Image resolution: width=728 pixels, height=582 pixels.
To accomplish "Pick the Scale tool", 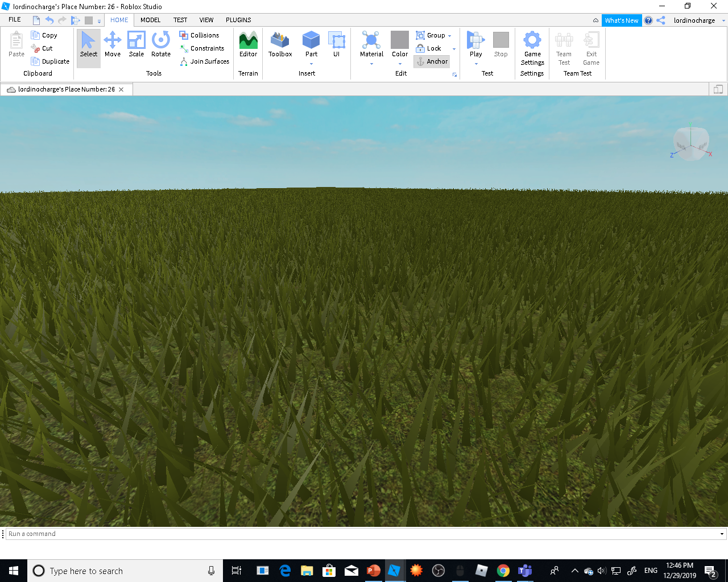I will [136, 45].
